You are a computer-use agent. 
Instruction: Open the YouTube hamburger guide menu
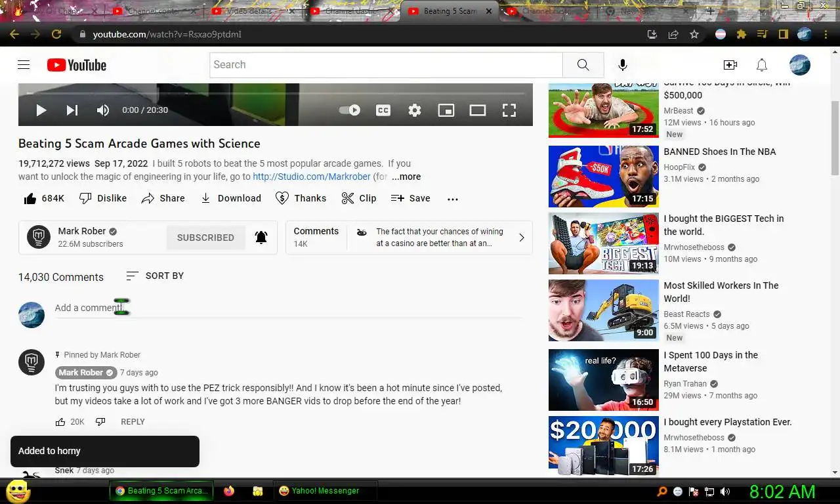tap(24, 65)
